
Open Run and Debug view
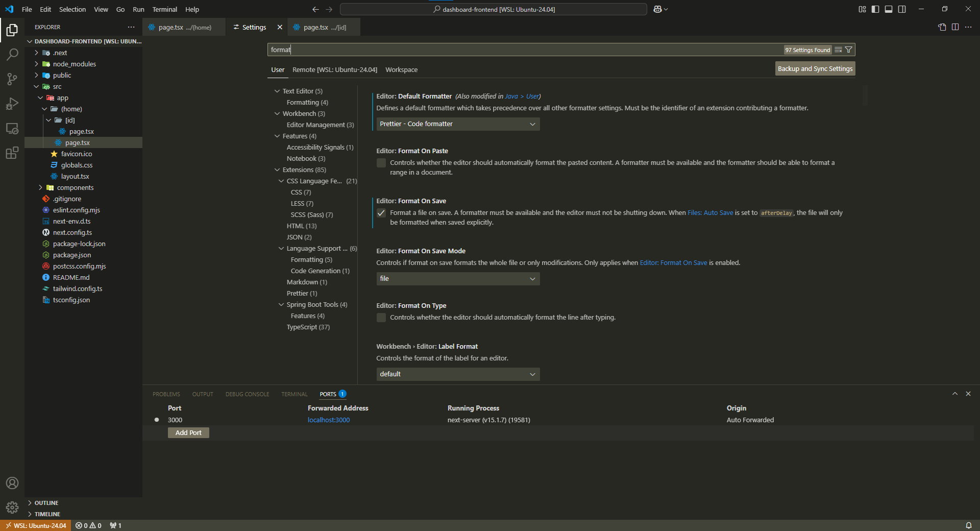pos(12,104)
